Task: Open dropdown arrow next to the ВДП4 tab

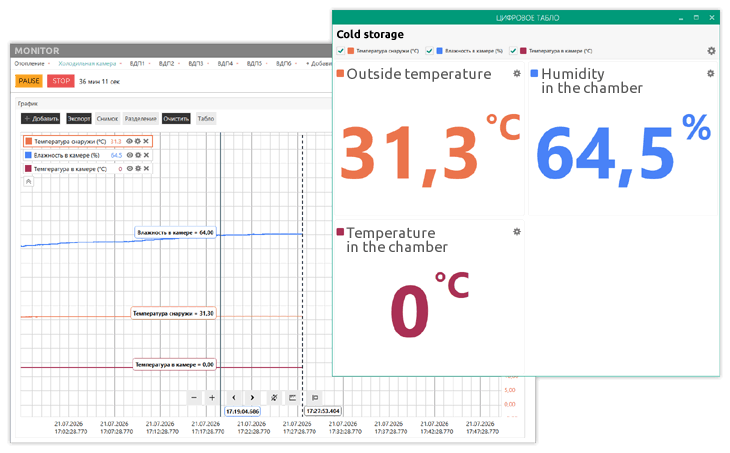Action: tap(237, 64)
